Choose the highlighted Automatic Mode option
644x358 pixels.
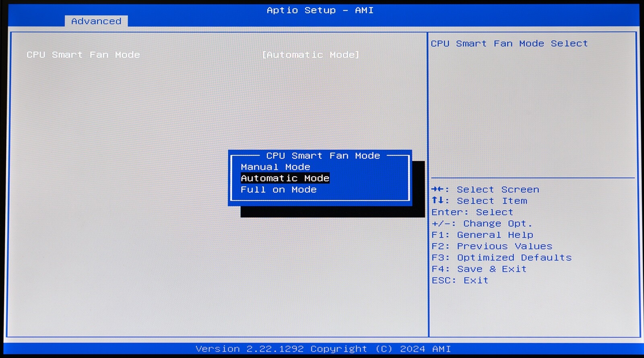[285, 178]
